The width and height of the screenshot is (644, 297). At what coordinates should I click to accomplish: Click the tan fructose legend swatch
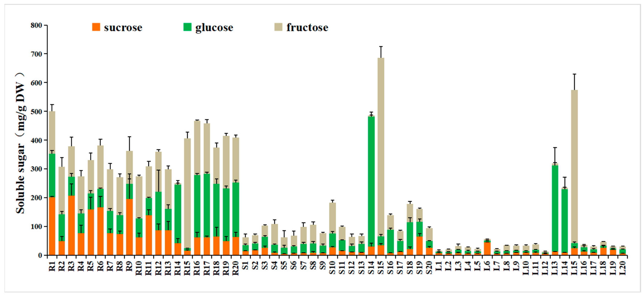(278, 27)
